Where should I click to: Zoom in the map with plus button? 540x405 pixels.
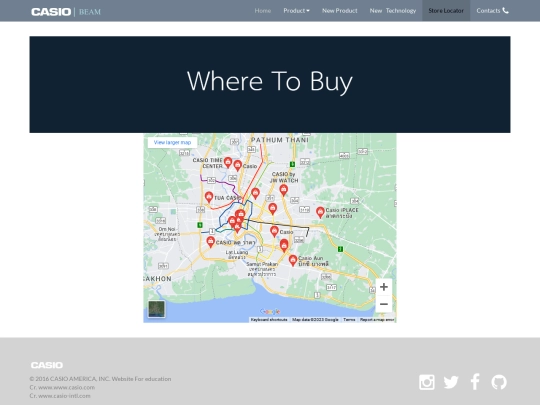pos(384,287)
